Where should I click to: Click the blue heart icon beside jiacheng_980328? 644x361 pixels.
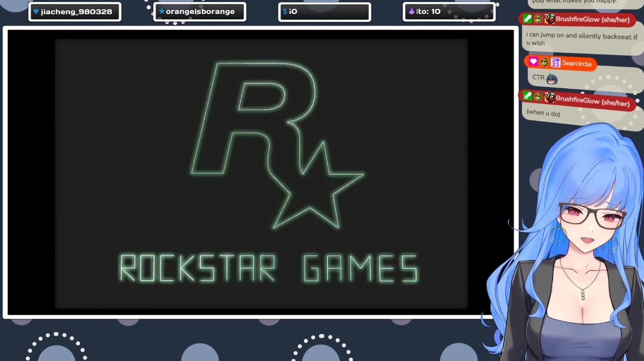click(36, 12)
